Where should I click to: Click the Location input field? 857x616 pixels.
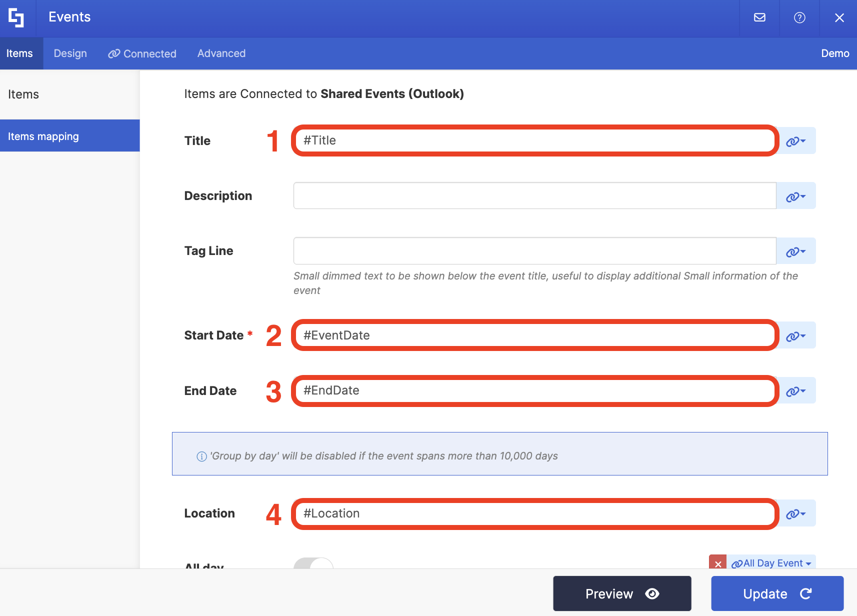(534, 513)
